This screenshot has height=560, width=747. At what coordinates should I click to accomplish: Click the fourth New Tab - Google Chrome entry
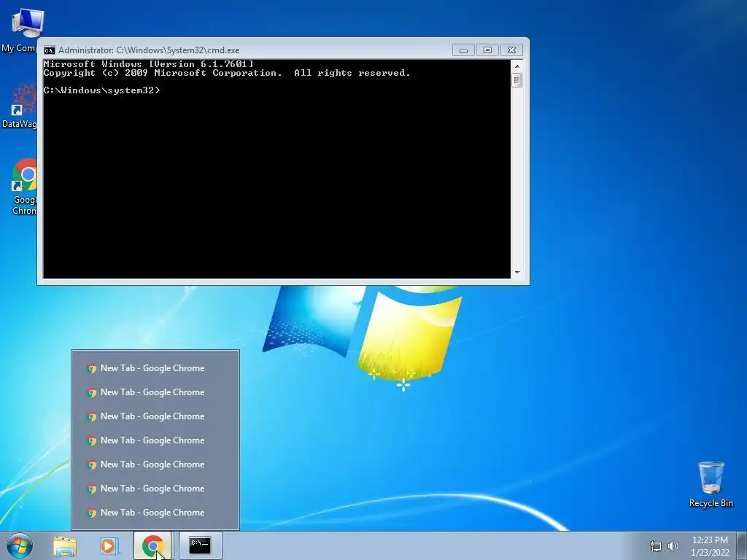coord(155,440)
